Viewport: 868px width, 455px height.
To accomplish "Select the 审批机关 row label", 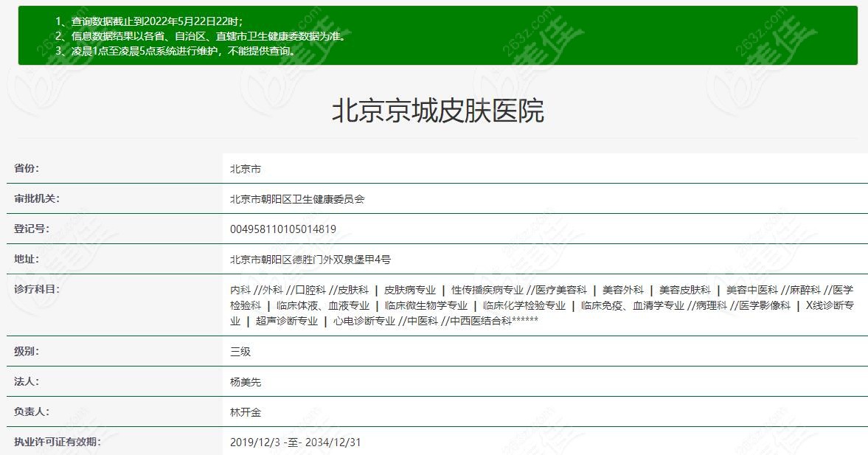I will click(37, 198).
